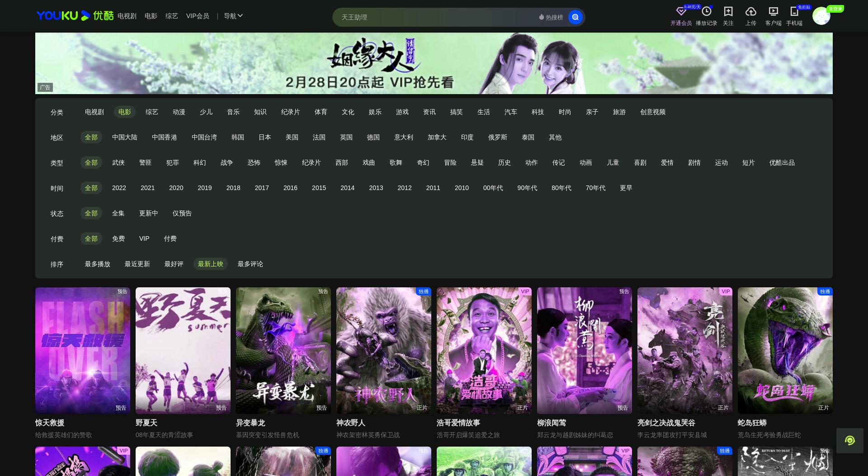Expand the 导航 navigation dropdown
The image size is (868, 476).
[x=233, y=16]
